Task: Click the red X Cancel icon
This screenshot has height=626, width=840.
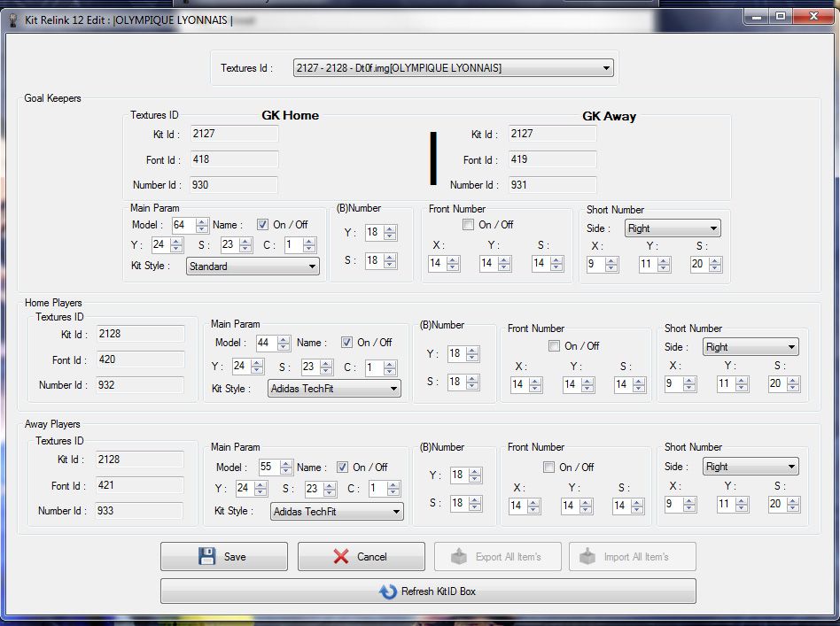Action: click(x=341, y=557)
